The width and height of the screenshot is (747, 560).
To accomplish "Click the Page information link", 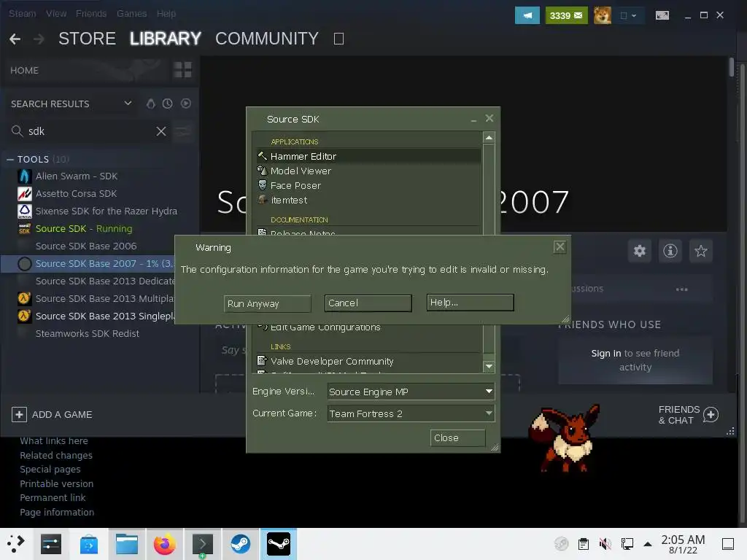I will [57, 513].
